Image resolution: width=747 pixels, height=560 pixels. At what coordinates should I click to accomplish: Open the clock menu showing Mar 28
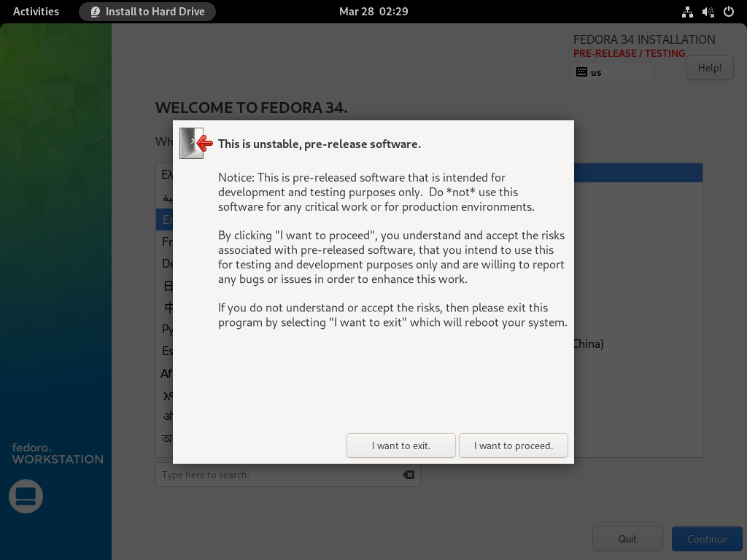coord(373,12)
